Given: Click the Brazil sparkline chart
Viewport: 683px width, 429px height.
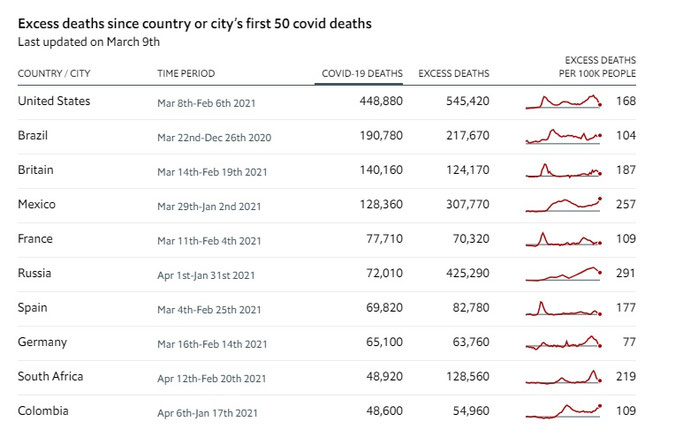Looking at the screenshot, I should [564, 136].
